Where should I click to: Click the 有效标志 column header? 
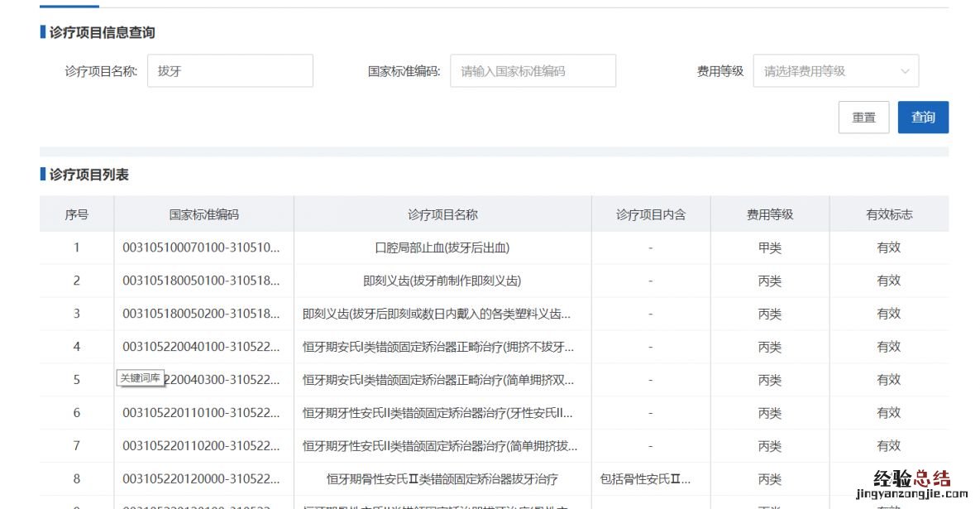coord(889,214)
